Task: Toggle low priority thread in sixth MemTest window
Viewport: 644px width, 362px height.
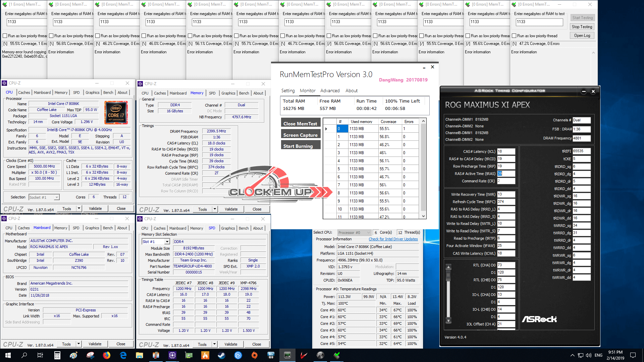Action: tap(236, 36)
